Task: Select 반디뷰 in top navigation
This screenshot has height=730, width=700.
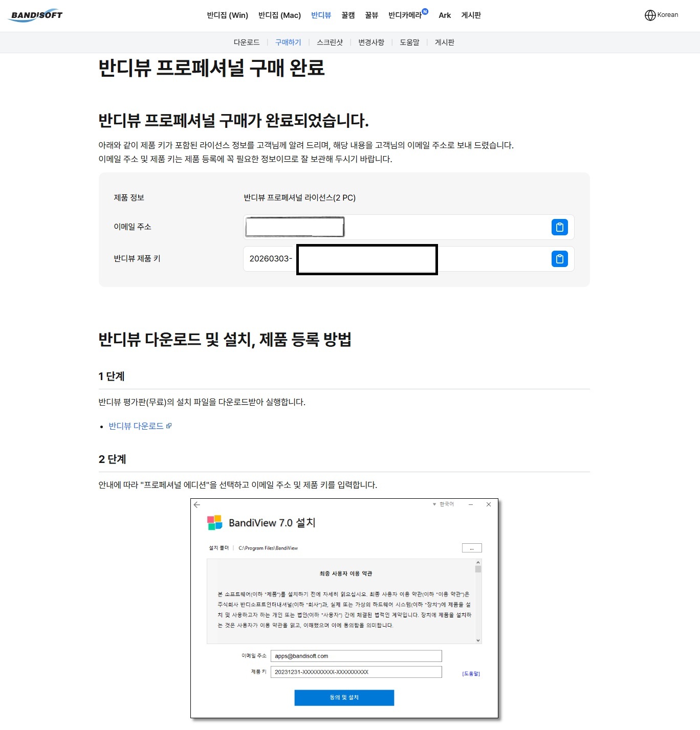Action: 321,15
